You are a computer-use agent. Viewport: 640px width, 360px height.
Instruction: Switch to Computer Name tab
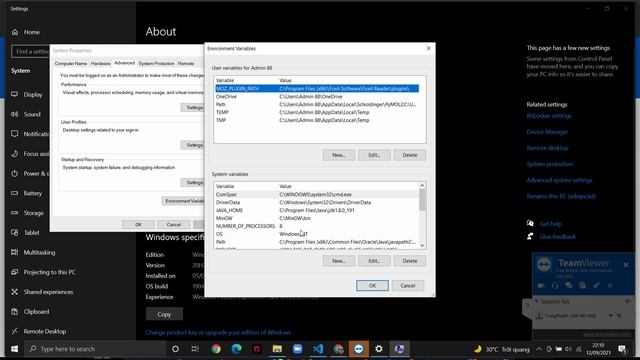(71, 64)
